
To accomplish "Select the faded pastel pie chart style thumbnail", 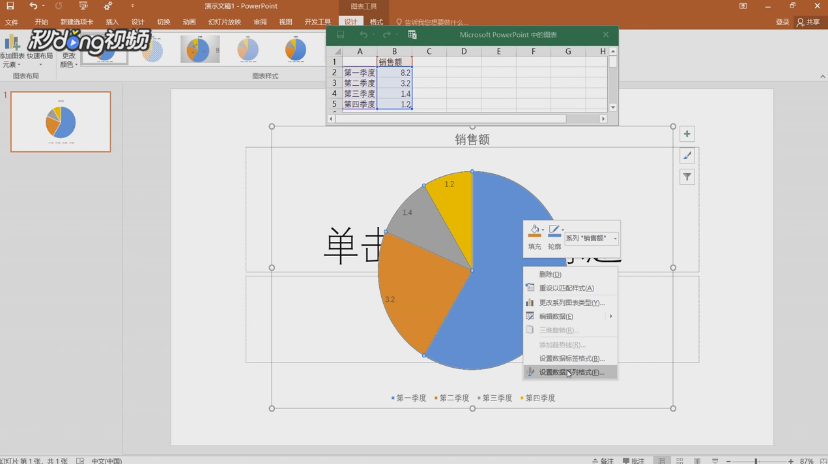I will (248, 49).
